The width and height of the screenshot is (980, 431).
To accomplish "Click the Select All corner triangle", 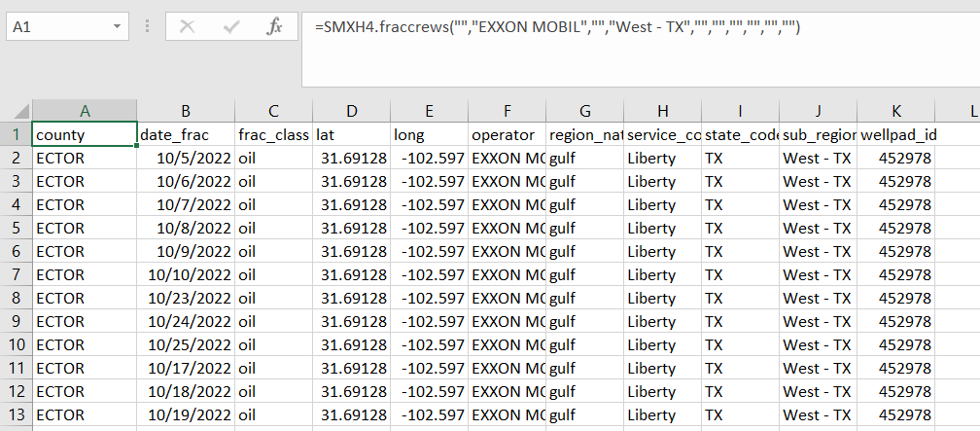I will click(x=21, y=111).
